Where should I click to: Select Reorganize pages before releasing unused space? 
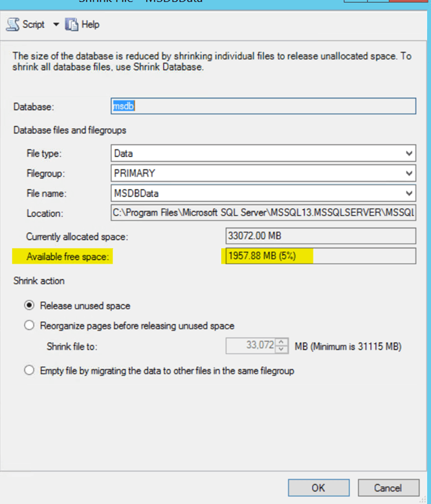(x=29, y=325)
